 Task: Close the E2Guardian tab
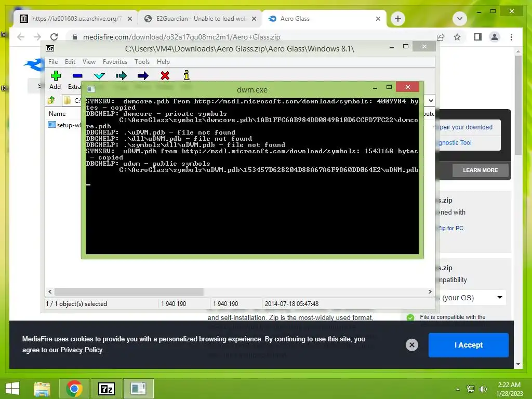click(254, 19)
